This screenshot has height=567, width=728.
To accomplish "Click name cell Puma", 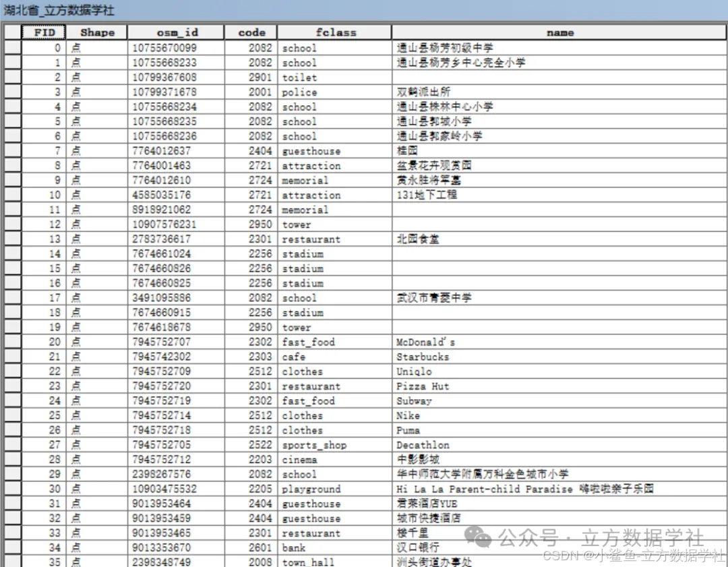I will 559,430.
